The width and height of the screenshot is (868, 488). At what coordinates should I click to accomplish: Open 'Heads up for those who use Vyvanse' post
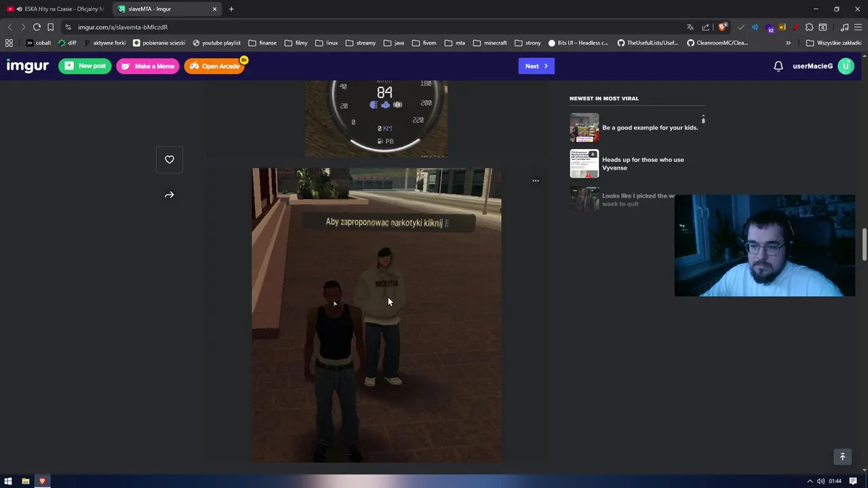click(643, 164)
